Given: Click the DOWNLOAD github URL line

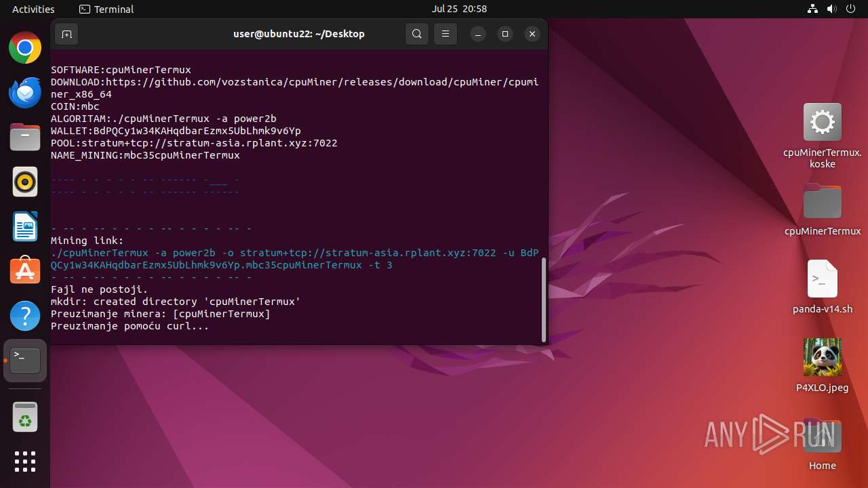Looking at the screenshot, I should click(x=295, y=88).
